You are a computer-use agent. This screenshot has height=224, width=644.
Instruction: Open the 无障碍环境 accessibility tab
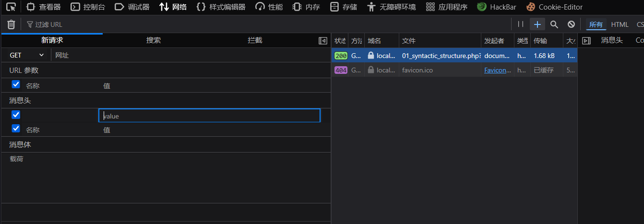(392, 7)
